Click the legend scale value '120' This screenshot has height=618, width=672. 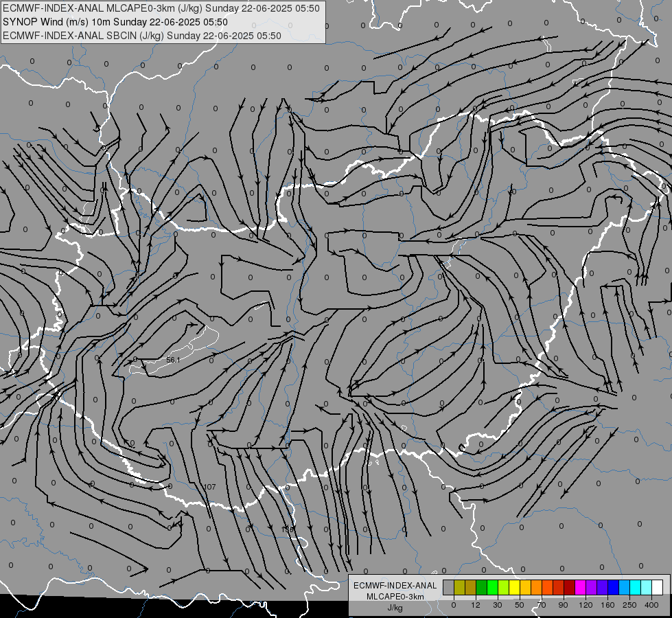pyautogui.click(x=586, y=605)
